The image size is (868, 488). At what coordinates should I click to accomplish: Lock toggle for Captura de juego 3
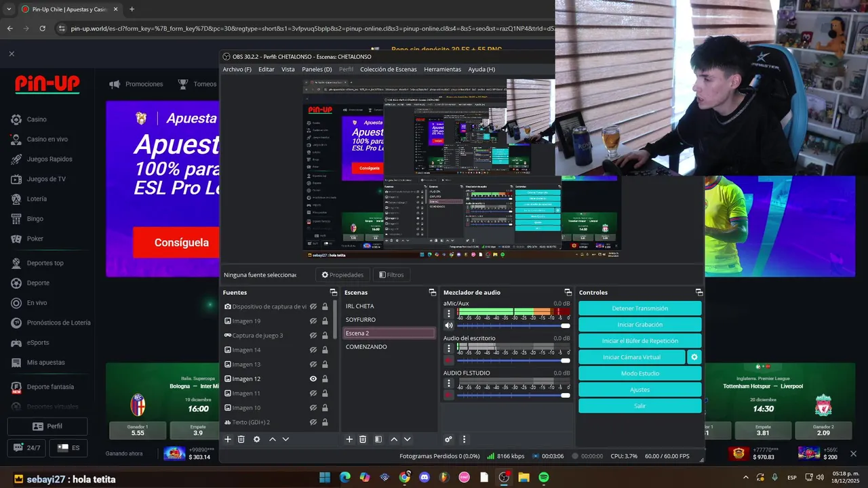pos(325,335)
